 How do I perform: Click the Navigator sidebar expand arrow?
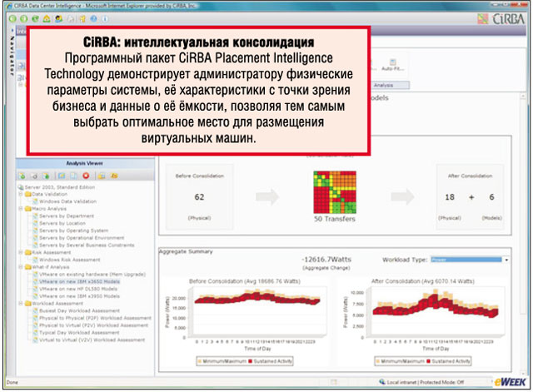pyautogui.click(x=12, y=30)
